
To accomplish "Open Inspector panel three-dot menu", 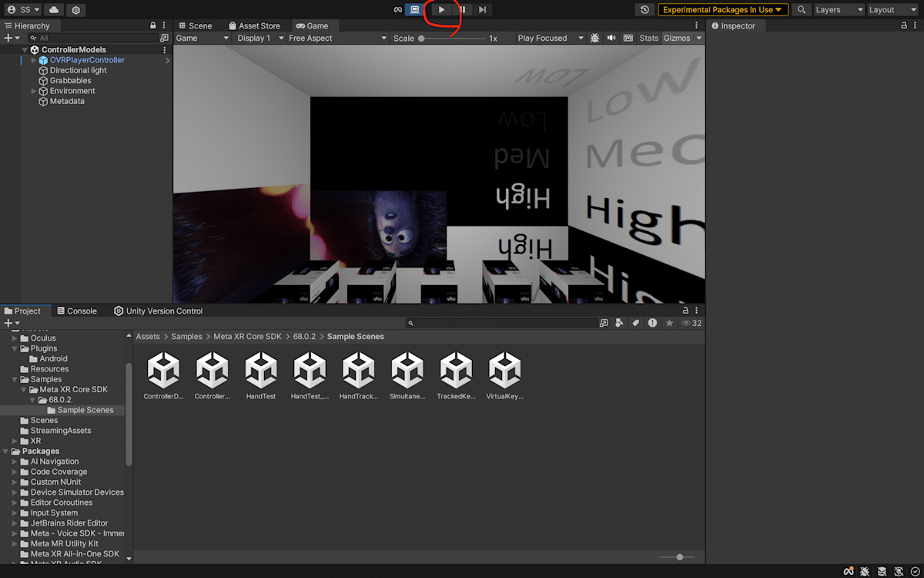I will point(915,25).
